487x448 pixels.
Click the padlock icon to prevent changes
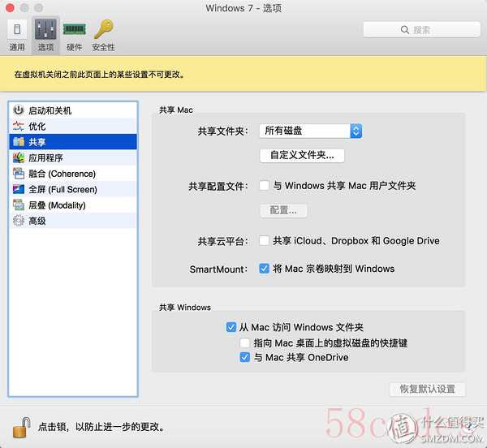(22, 427)
